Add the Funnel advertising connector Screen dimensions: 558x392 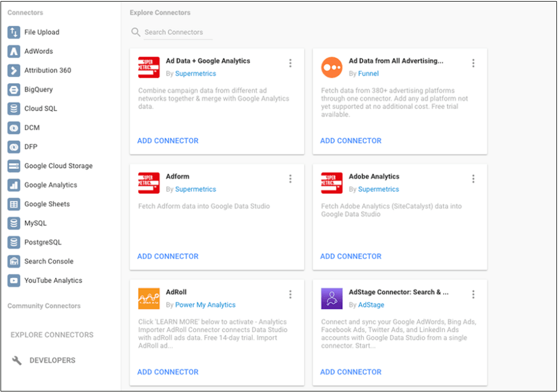click(x=351, y=141)
